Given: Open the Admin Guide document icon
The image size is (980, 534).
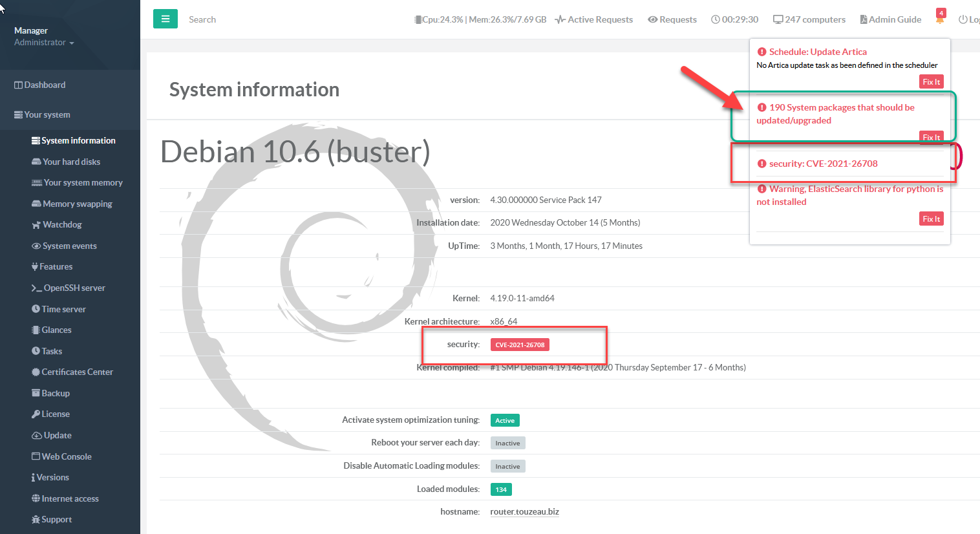Looking at the screenshot, I should (864, 19).
